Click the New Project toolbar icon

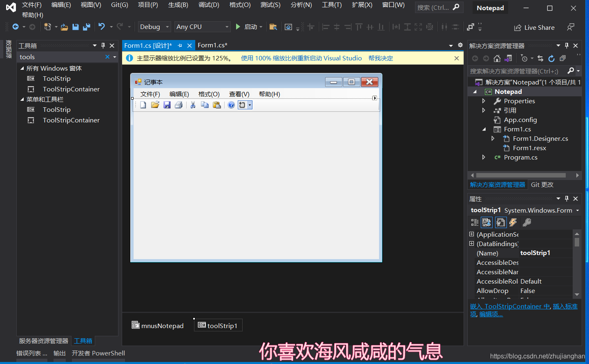(47, 27)
